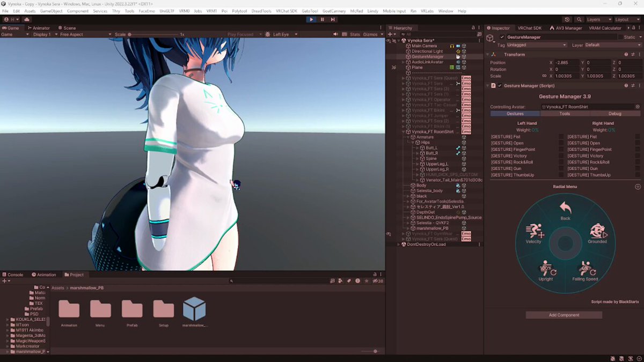Toggle the Gesture Manager script enabled checkbox
The height and width of the screenshot is (362, 644).
point(500,86)
